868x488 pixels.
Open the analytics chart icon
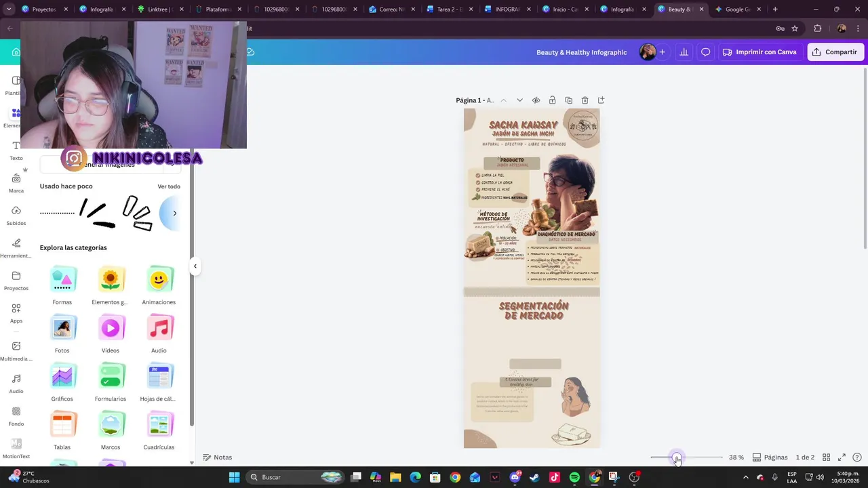click(684, 52)
